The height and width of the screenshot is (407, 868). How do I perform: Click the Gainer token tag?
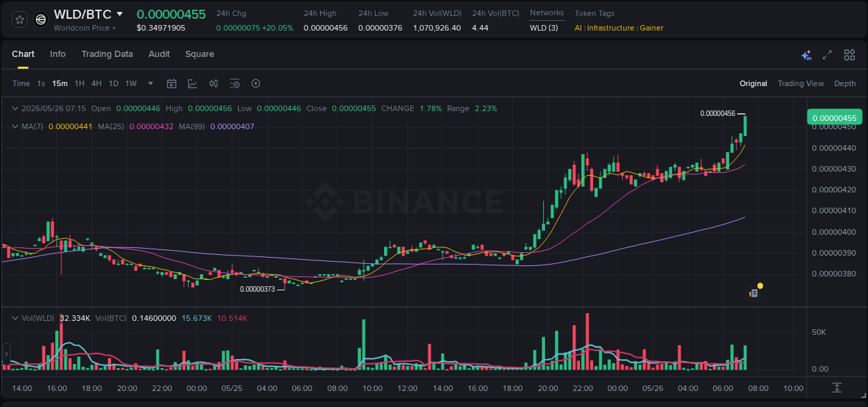coord(651,28)
